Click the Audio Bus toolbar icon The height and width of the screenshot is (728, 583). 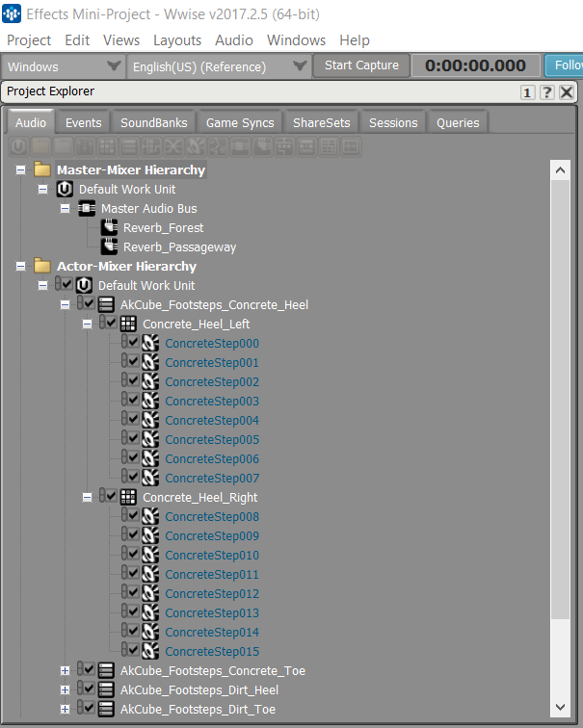click(240, 146)
